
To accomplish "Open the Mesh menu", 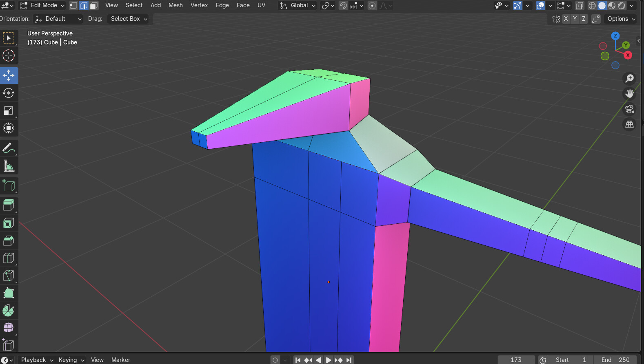I will click(x=175, y=5).
